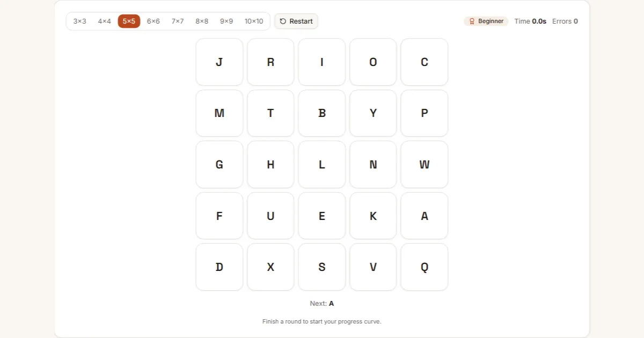Tap the letter L tile

coord(322,165)
